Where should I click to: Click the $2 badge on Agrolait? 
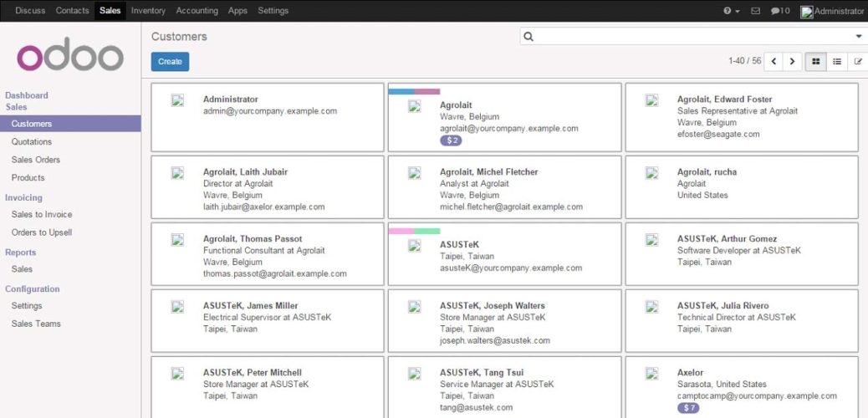tap(452, 140)
